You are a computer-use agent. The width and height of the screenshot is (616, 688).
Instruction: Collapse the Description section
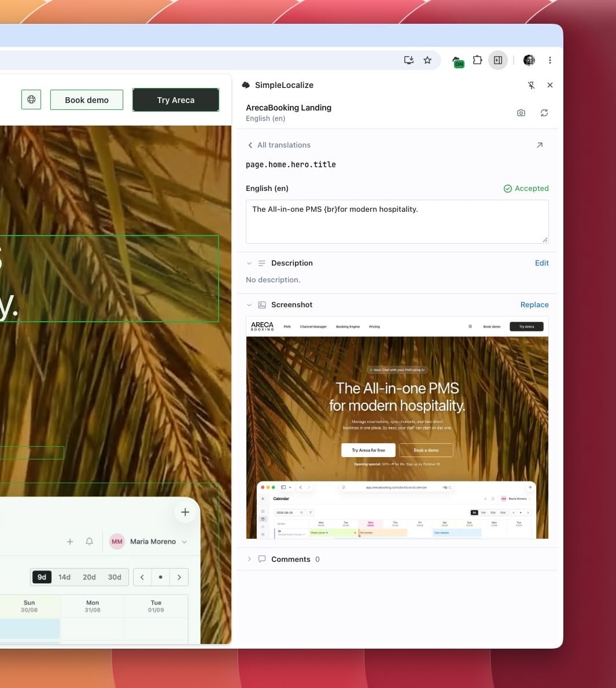(249, 263)
